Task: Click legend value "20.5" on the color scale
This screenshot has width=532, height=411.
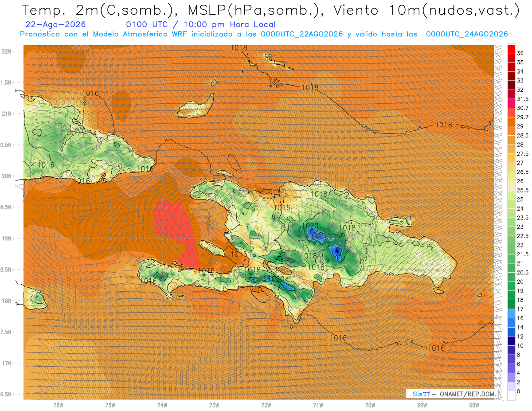Action: (x=523, y=272)
